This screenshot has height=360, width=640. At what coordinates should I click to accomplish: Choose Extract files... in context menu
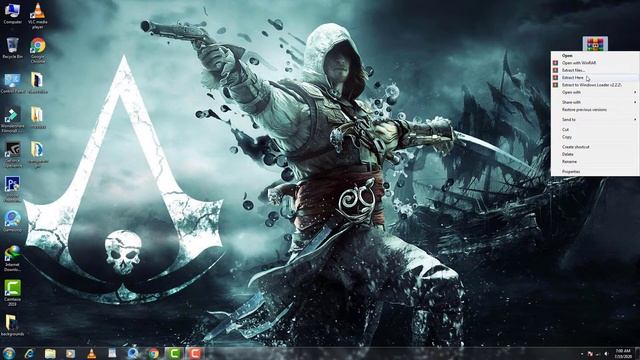coord(595,70)
